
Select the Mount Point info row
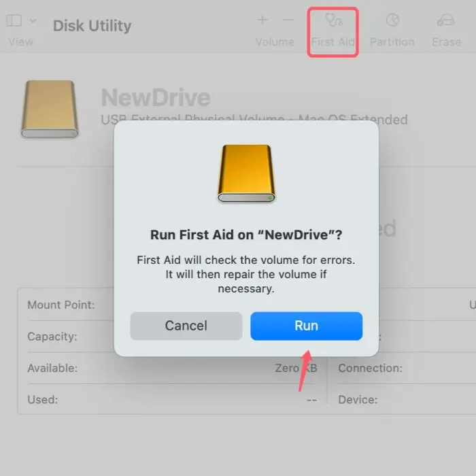pos(61,305)
